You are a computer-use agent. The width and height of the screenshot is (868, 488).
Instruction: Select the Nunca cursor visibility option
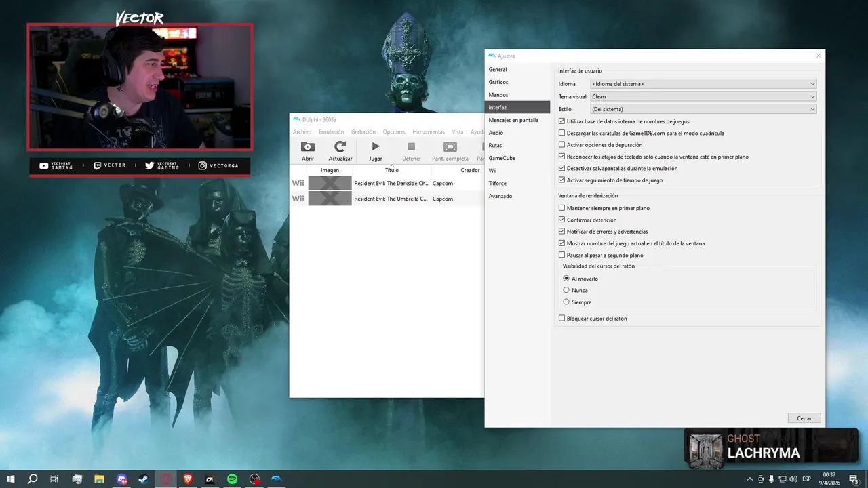[566, 290]
